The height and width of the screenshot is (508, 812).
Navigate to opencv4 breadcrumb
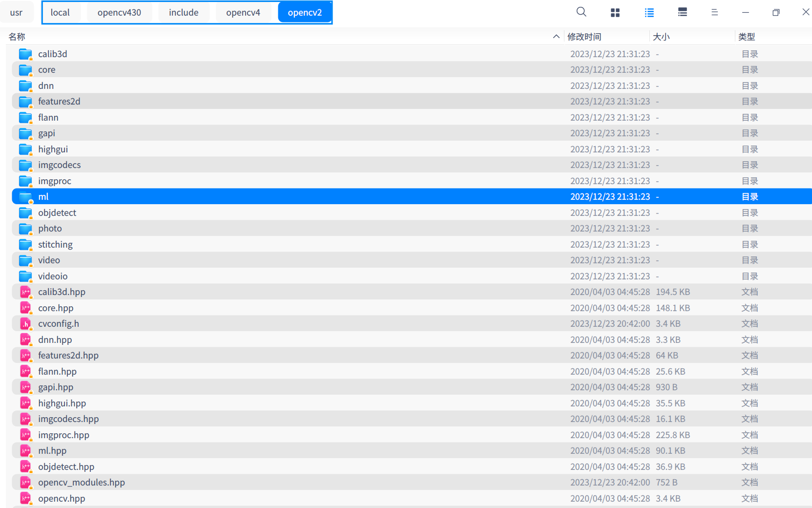(243, 13)
